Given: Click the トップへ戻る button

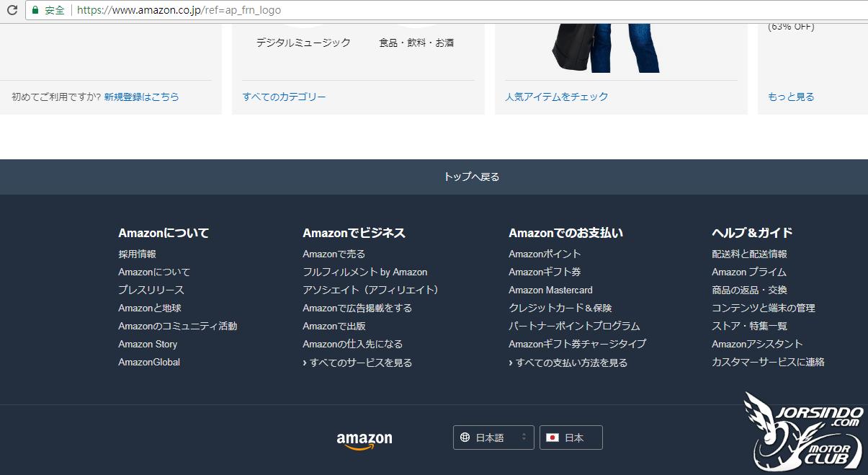Looking at the screenshot, I should click(471, 176).
